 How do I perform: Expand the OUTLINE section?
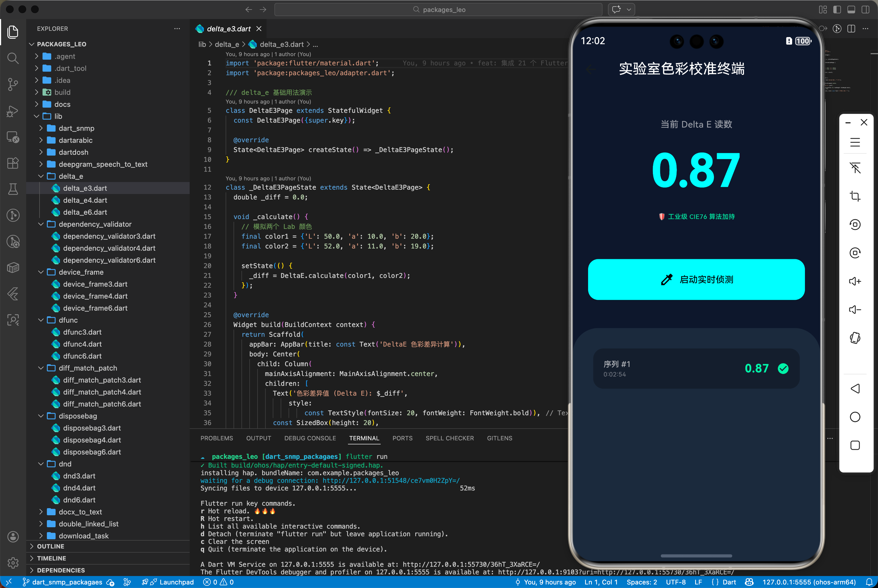click(50, 546)
